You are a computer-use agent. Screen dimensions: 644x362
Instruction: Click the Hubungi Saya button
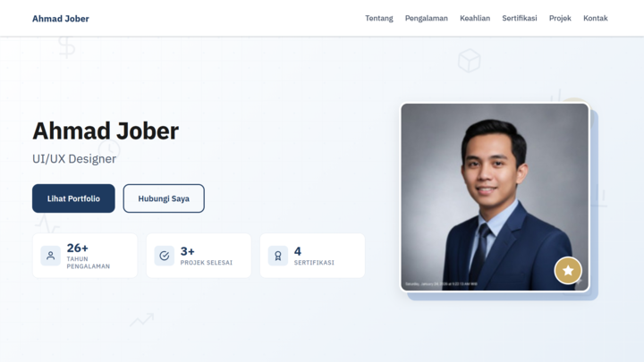[164, 198]
